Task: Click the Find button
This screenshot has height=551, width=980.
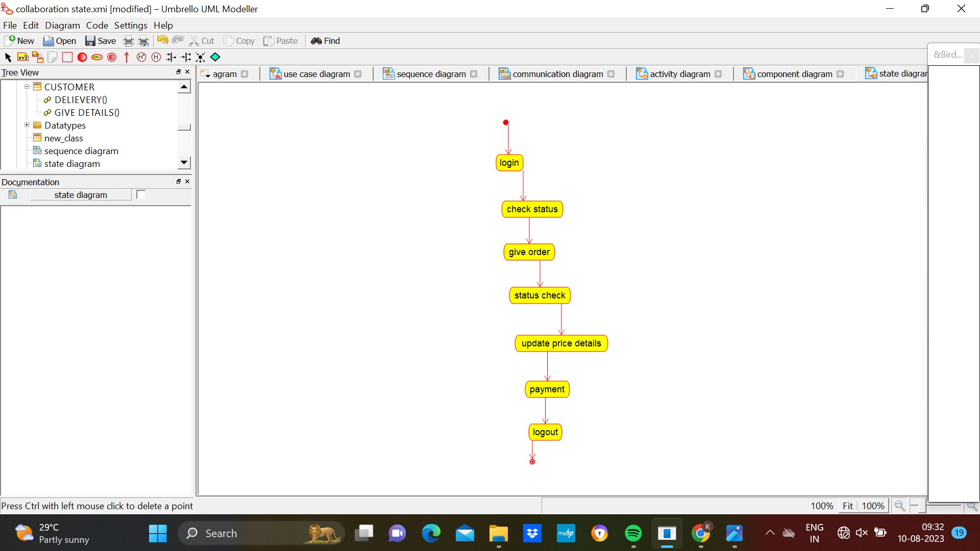Action: (326, 41)
